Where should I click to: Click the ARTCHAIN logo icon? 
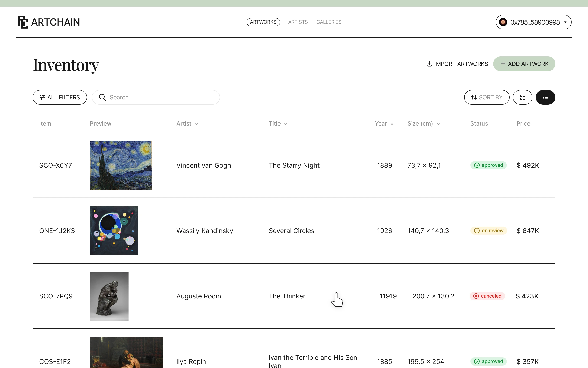[23, 22]
